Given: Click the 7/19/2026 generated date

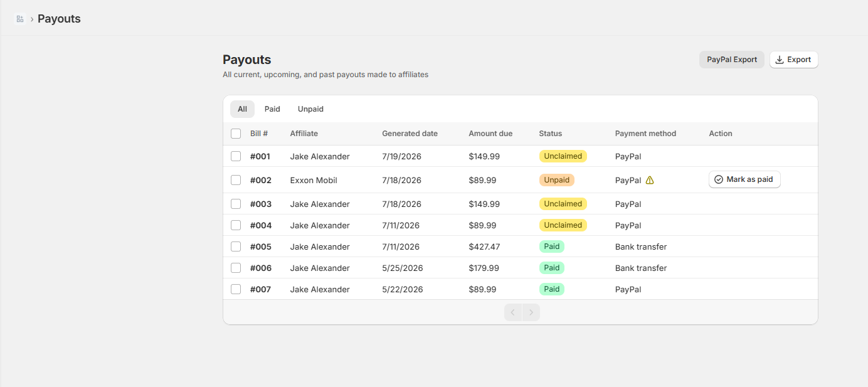Looking at the screenshot, I should point(401,156).
